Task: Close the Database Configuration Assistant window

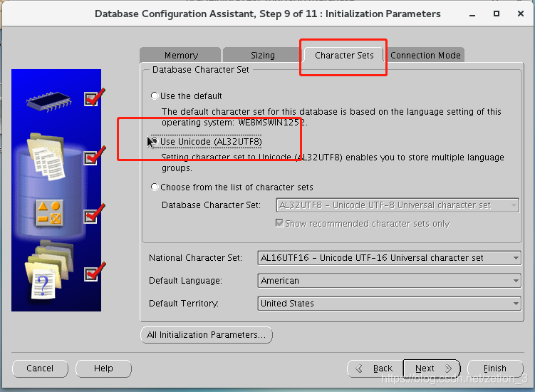Action: pyautogui.click(x=520, y=14)
